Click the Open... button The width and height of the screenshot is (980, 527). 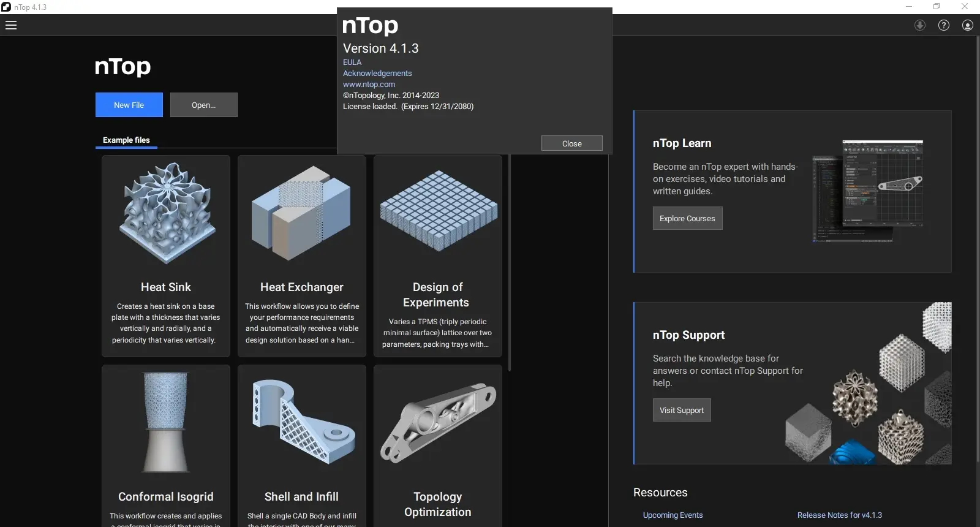coord(204,105)
